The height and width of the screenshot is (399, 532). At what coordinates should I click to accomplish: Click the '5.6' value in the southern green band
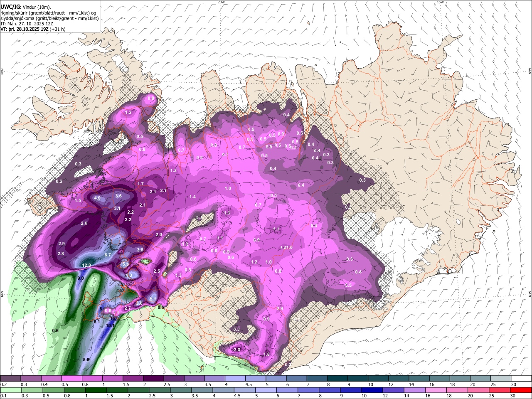[86, 360]
